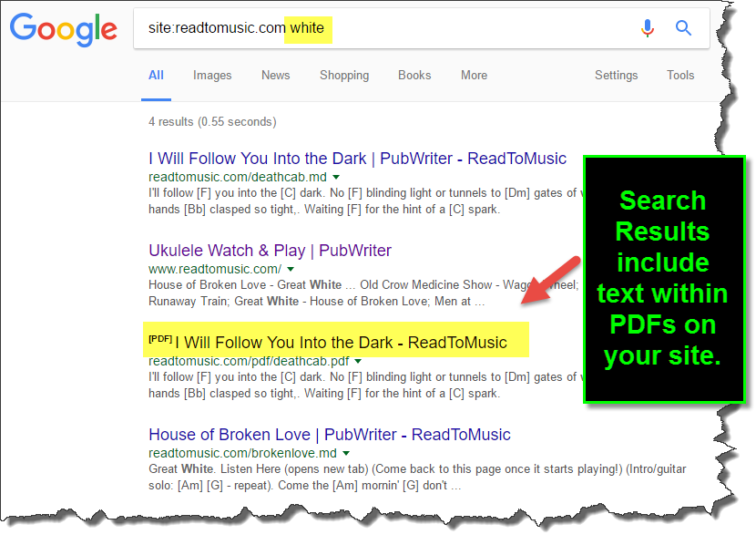The width and height of the screenshot is (756, 545).
Task: Click the '4 results (0.55 seconds)' text
Action: pyautogui.click(x=212, y=121)
